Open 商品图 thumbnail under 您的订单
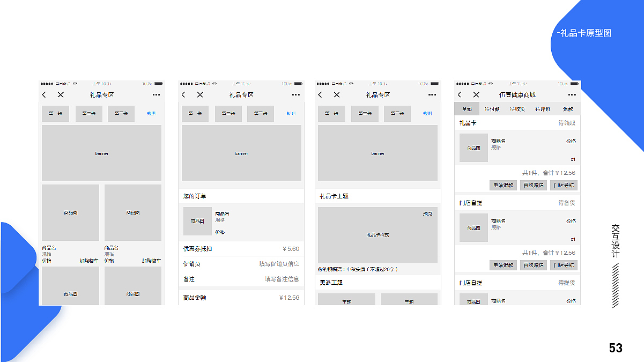644x362 pixels. [197, 221]
